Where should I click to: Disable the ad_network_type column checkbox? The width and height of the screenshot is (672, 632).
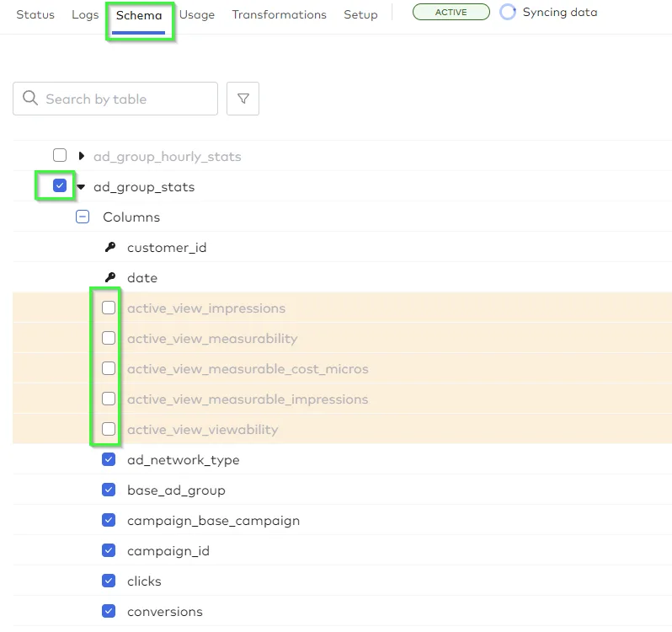[x=109, y=460]
